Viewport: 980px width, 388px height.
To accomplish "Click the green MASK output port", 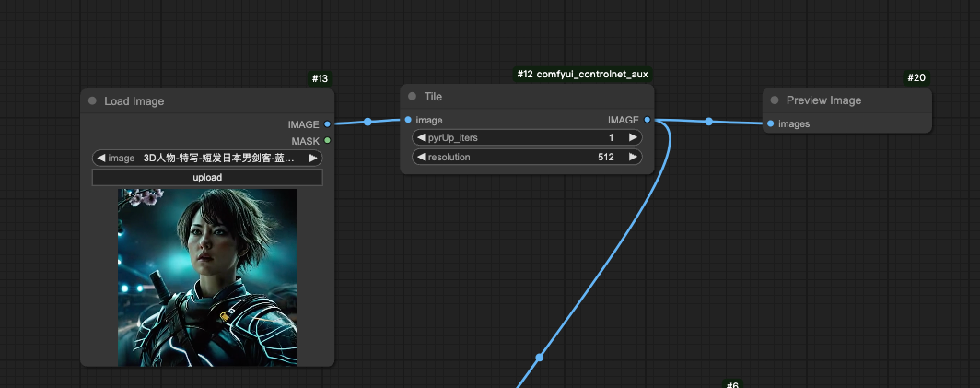I will click(327, 141).
